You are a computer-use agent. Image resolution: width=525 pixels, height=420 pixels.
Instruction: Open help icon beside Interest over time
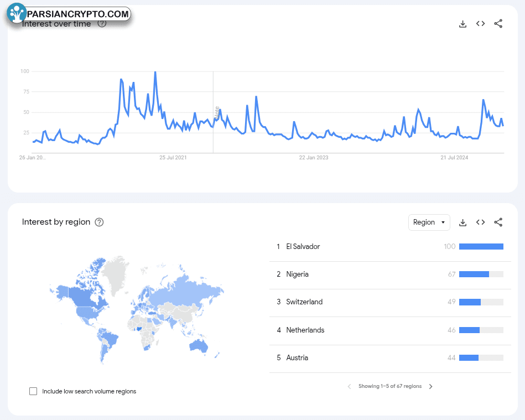click(x=102, y=24)
